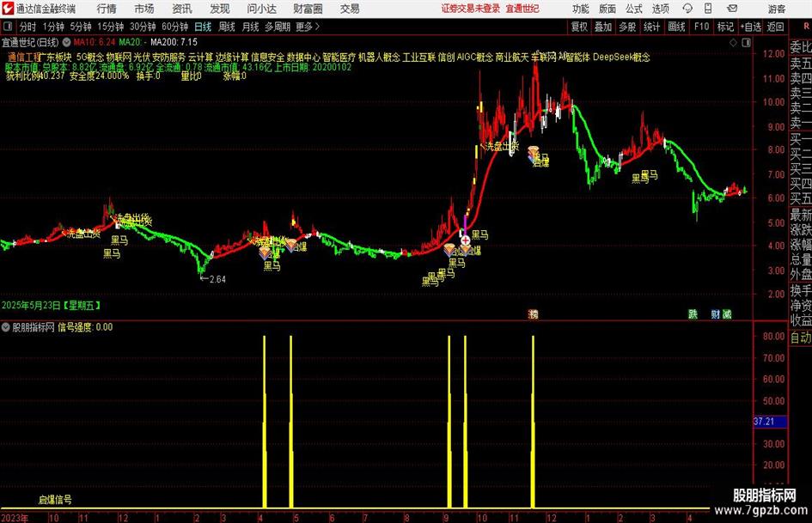
Task: Click the 云计算 concept tag
Action: coord(200,57)
